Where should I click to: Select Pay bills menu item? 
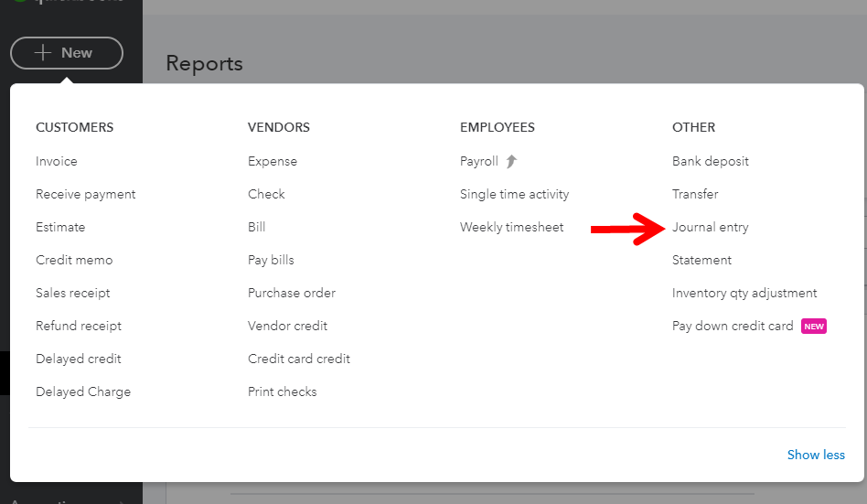[x=271, y=260]
